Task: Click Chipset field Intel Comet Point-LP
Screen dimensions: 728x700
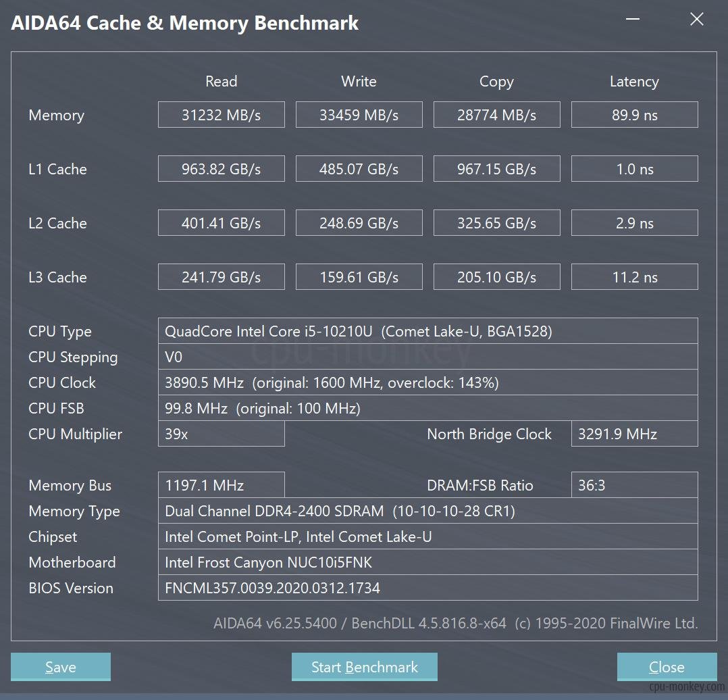Action: pyautogui.click(x=427, y=536)
